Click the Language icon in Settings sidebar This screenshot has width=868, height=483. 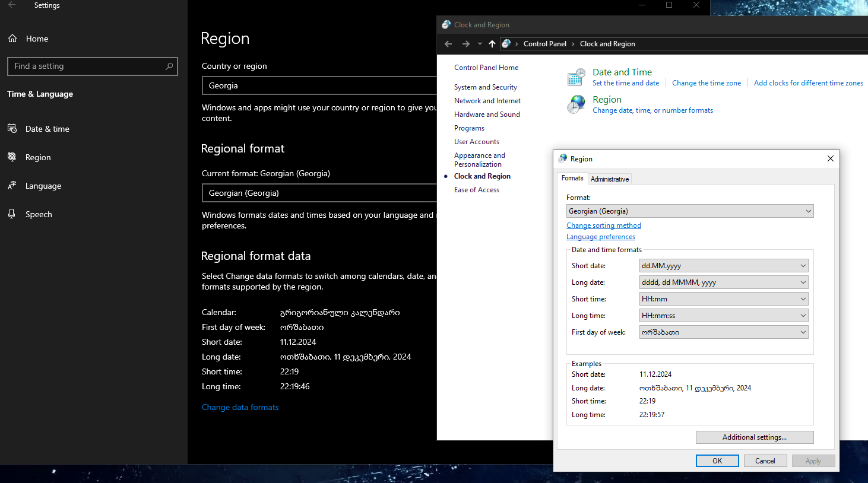tap(12, 185)
